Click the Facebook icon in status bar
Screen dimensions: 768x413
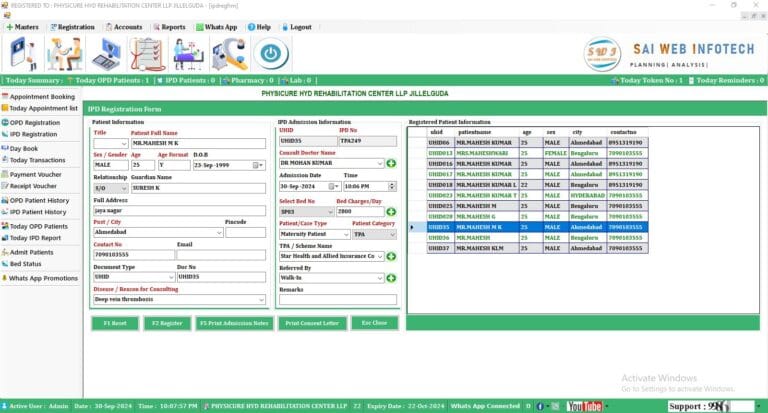point(540,406)
